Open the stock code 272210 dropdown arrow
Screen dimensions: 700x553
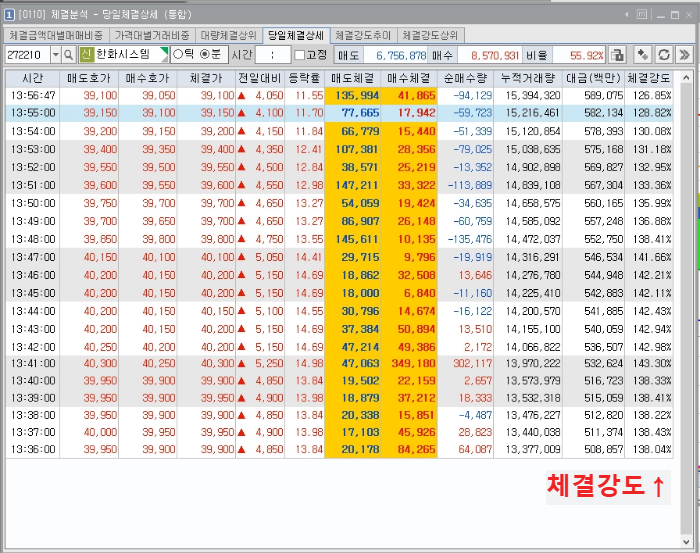click(x=56, y=55)
